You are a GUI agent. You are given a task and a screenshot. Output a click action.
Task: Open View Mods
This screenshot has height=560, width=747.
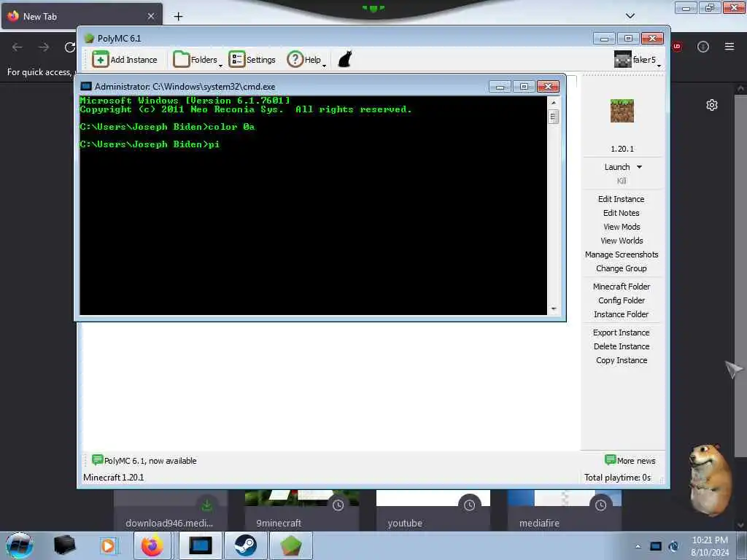click(x=622, y=227)
